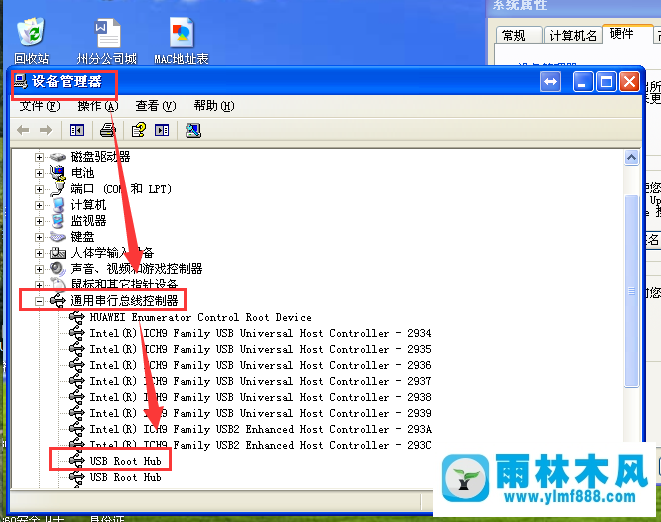661x522 pixels.
Task: Expand the 监视器 node
Action: [39, 221]
